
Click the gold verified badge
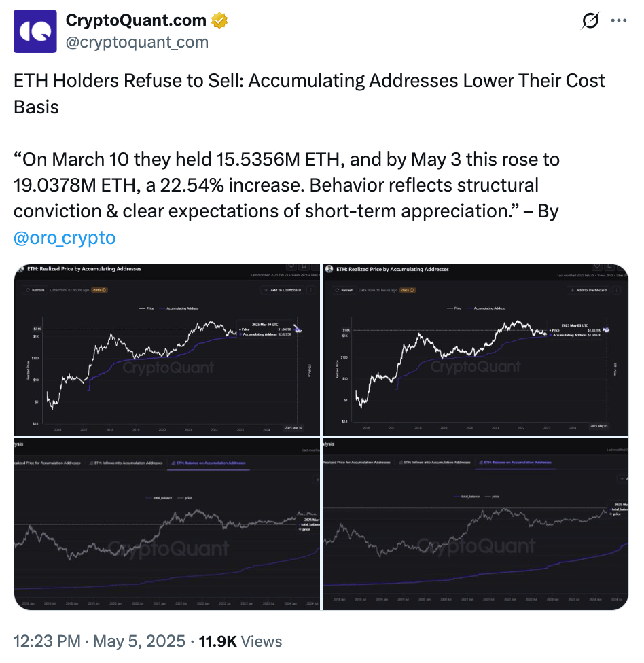[x=219, y=21]
